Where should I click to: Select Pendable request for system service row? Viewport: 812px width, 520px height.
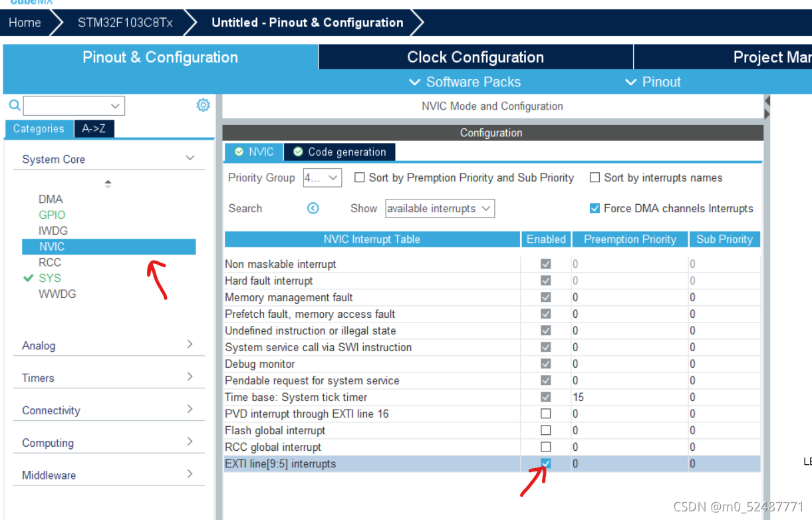click(492, 380)
